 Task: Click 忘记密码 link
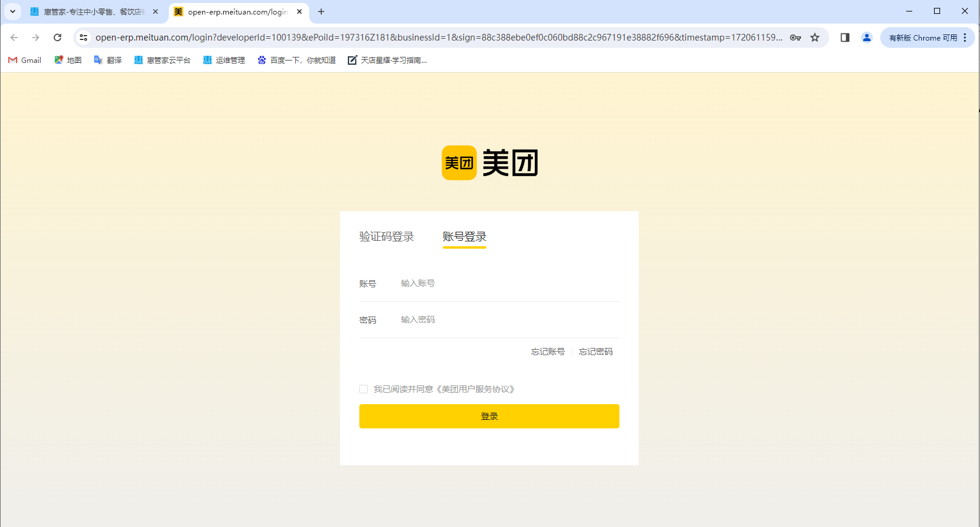(596, 352)
